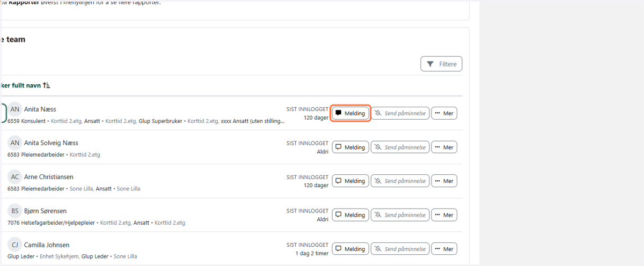644x266 pixels.
Task: Open Mer menu for Anita Næss
Action: 444,113
